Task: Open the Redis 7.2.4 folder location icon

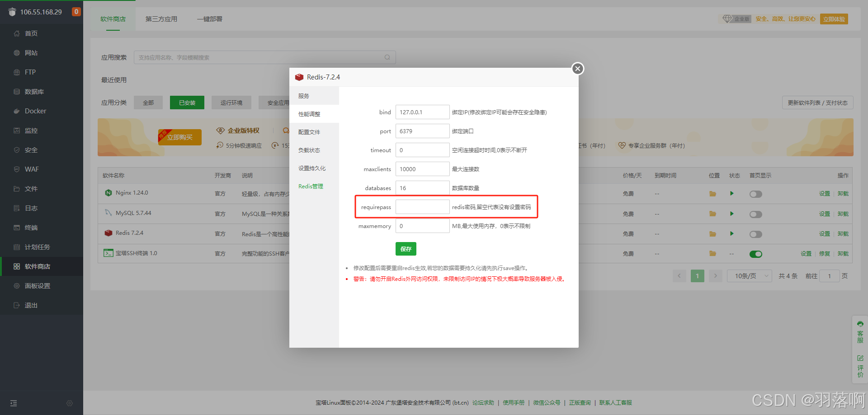Action: pyautogui.click(x=712, y=234)
